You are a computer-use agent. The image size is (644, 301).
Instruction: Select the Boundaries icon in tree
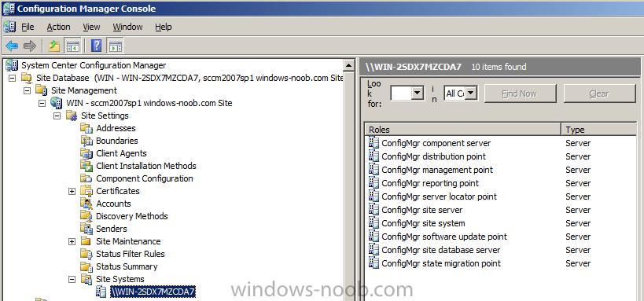tap(86, 141)
